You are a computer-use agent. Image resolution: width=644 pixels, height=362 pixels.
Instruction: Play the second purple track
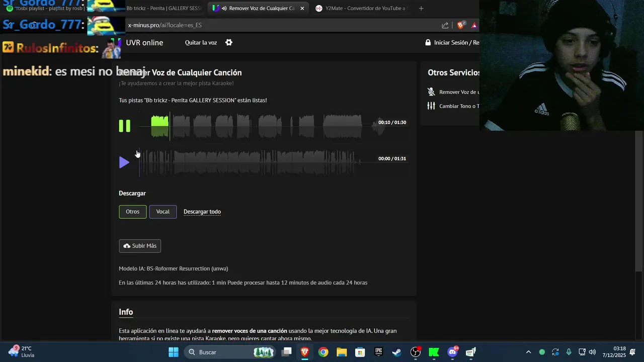[124, 162]
